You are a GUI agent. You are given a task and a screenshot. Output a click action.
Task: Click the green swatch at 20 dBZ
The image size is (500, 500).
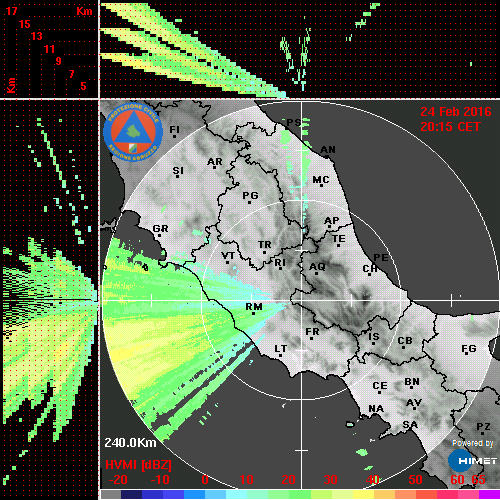pos(300,495)
